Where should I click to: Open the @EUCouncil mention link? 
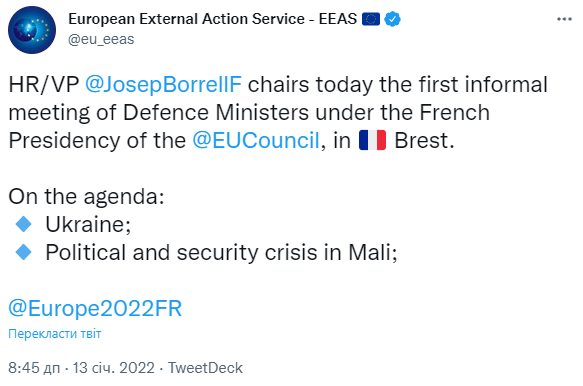pyautogui.click(x=256, y=141)
